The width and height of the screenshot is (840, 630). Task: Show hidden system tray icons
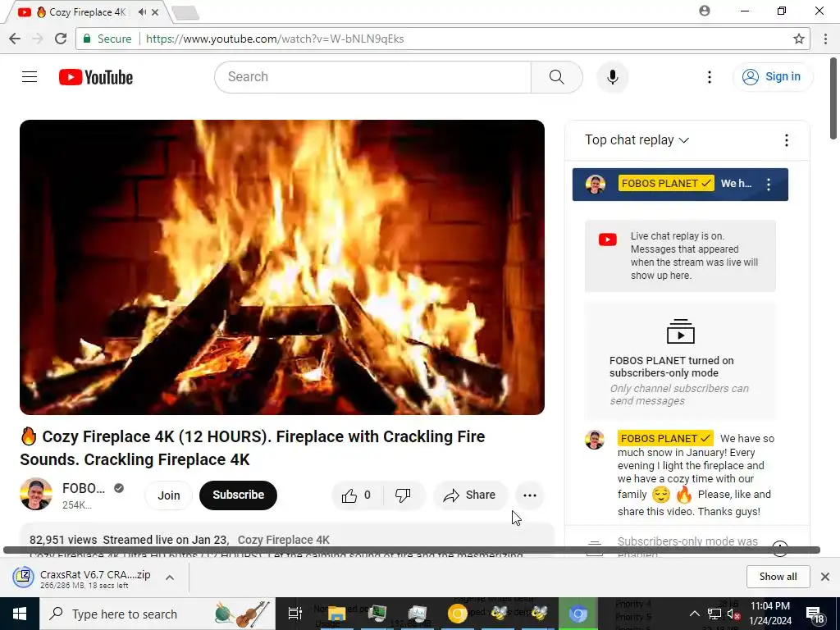point(694,614)
